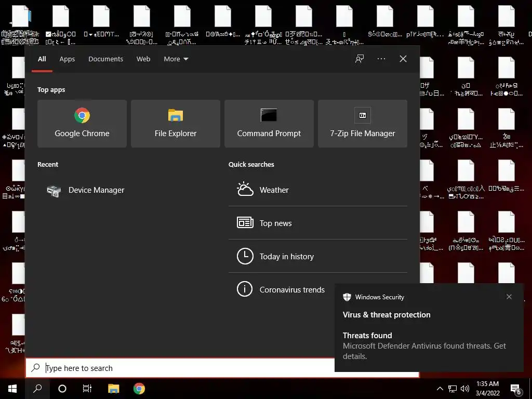Dismiss the Windows Security notification

509,297
